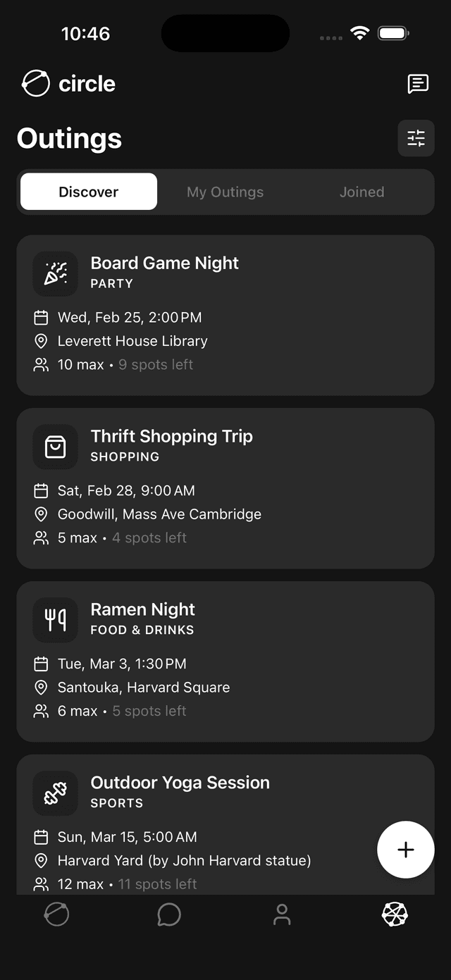Tap the calendar icon on the Thrift Shopping card
This screenshot has width=451, height=980.
[41, 490]
